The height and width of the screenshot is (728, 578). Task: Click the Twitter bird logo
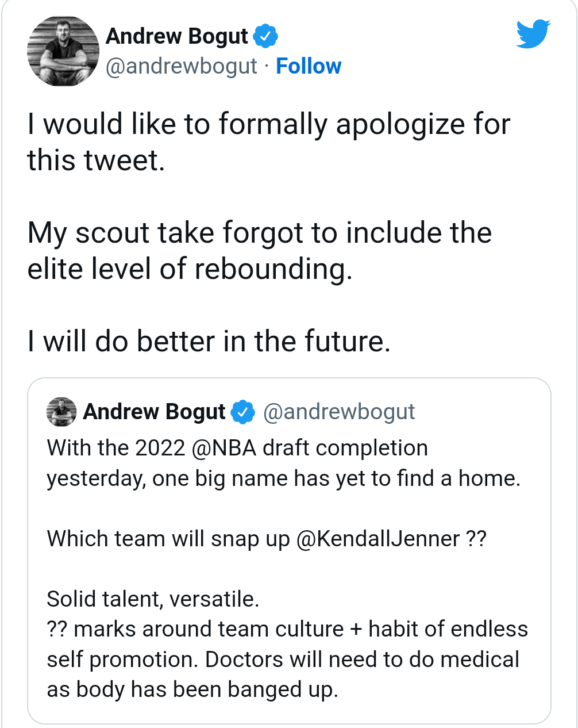pyautogui.click(x=533, y=34)
